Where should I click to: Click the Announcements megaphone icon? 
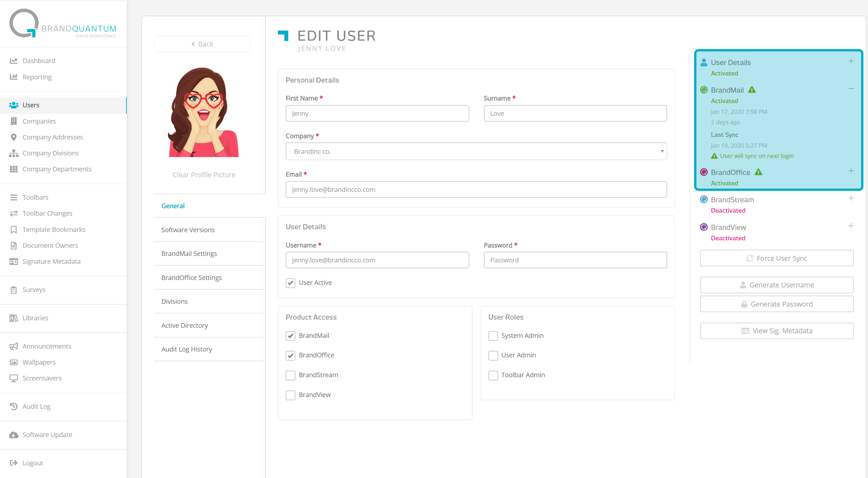[x=13, y=346]
